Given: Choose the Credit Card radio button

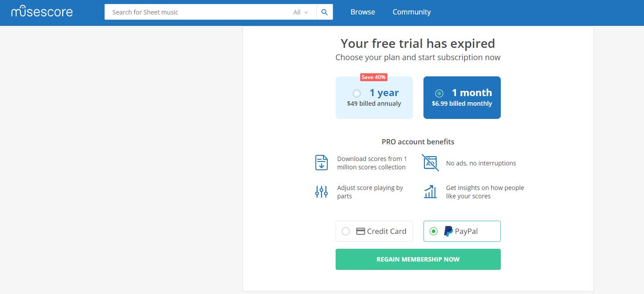Looking at the screenshot, I should (x=346, y=231).
